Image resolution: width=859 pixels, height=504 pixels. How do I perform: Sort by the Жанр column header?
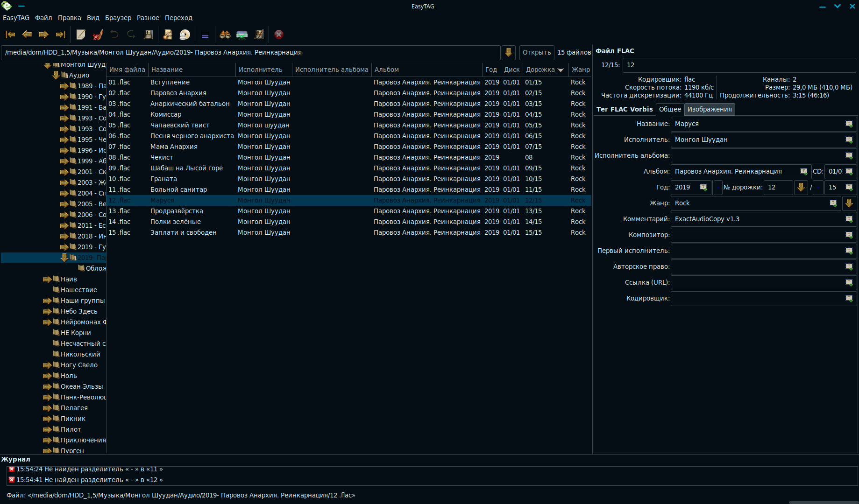point(581,70)
